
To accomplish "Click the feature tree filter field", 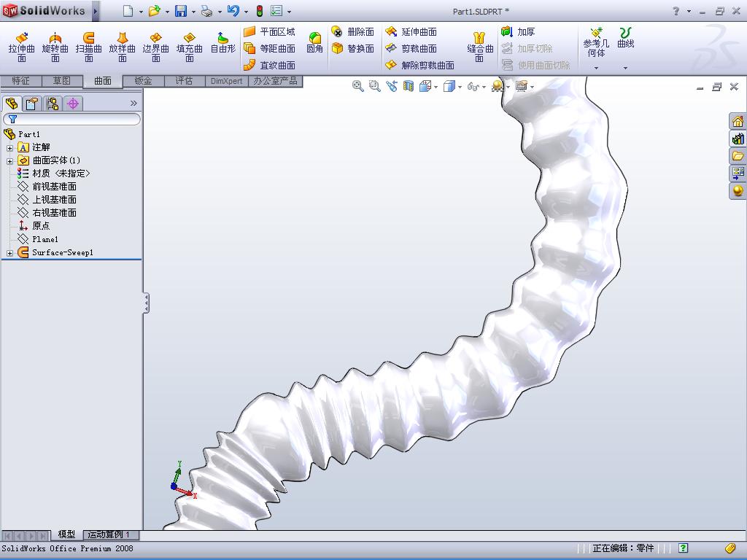I will [x=72, y=119].
